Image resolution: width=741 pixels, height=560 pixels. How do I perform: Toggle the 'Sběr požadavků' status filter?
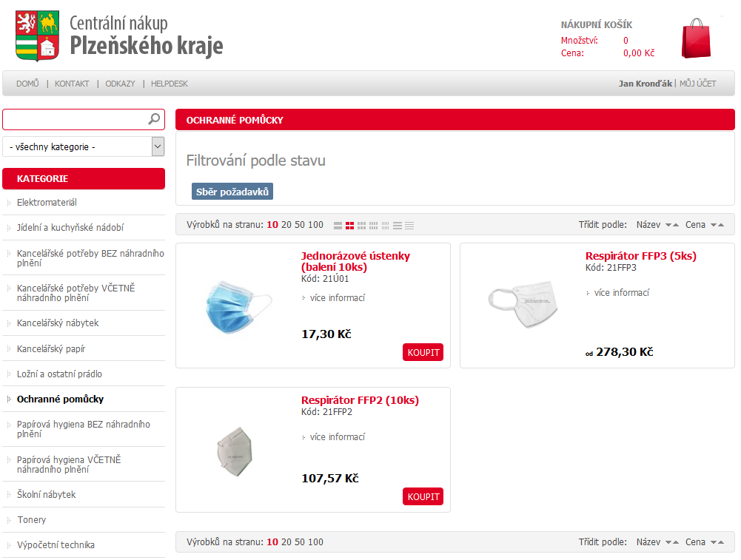tap(232, 192)
